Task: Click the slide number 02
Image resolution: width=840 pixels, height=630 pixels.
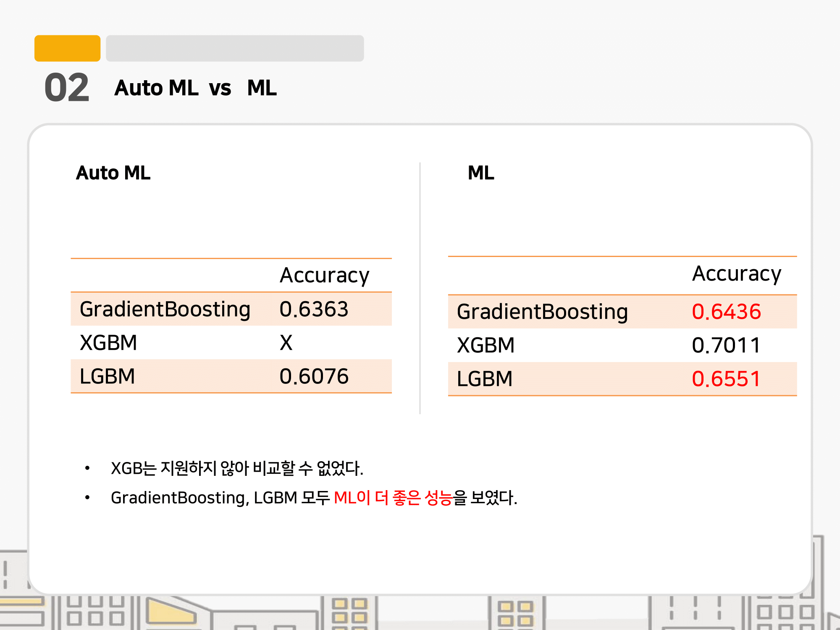Action: tap(67, 88)
